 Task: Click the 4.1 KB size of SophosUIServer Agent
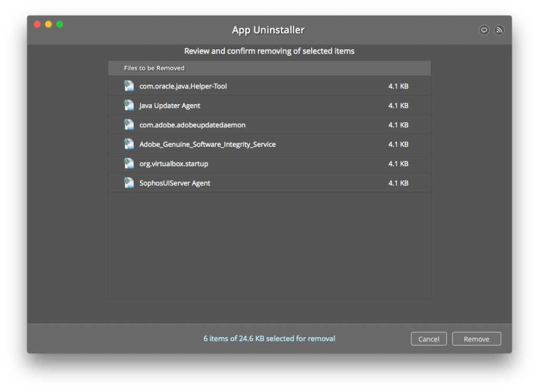point(398,183)
